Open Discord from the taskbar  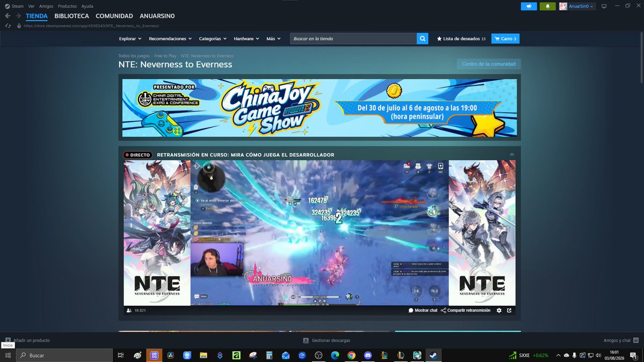pos(368,355)
